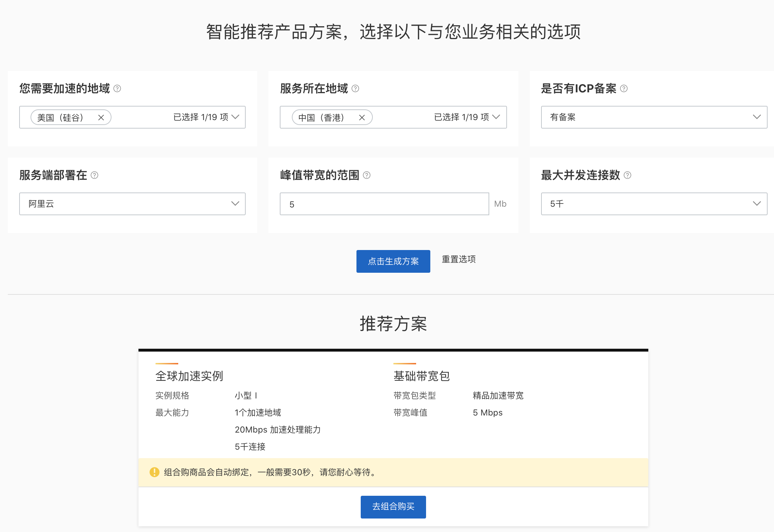Click 已选择 1/19 项 in service region box
Viewport: 774px width, 532px height.
click(462, 117)
